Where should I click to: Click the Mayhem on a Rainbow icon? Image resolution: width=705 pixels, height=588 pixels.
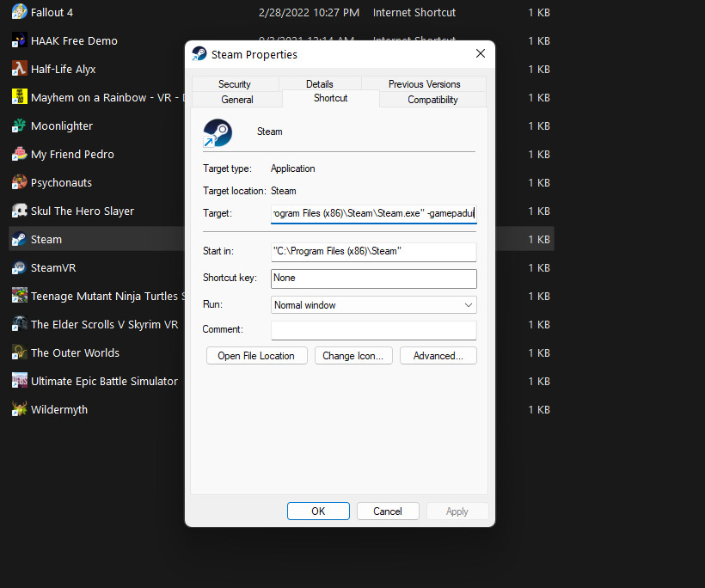pyautogui.click(x=19, y=97)
